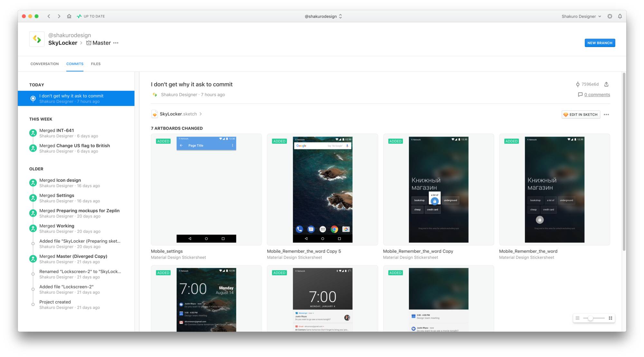Click the home icon in title bar
This screenshot has width=644, height=357.
(x=69, y=16)
